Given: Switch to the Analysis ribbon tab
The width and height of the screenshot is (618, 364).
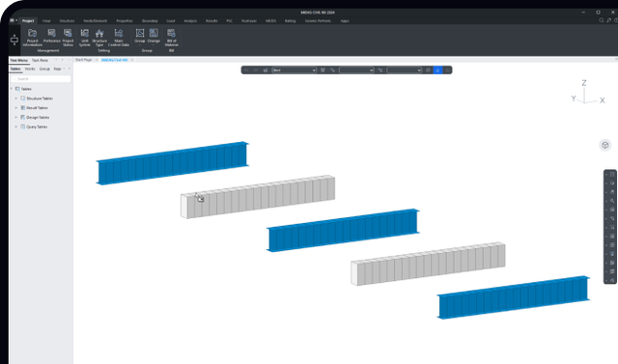Looking at the screenshot, I should point(190,21).
